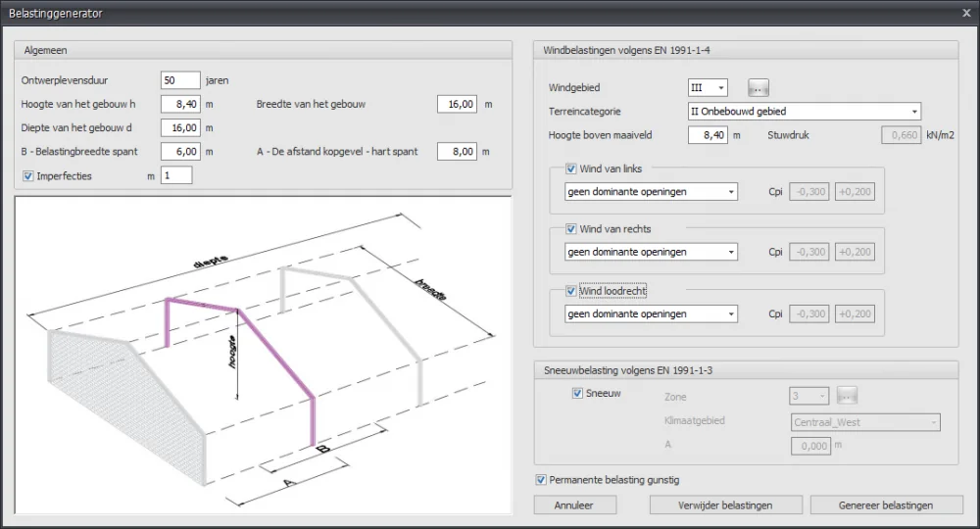
Task: Click the Hoogte van het gebouw h field
Action: 180,104
